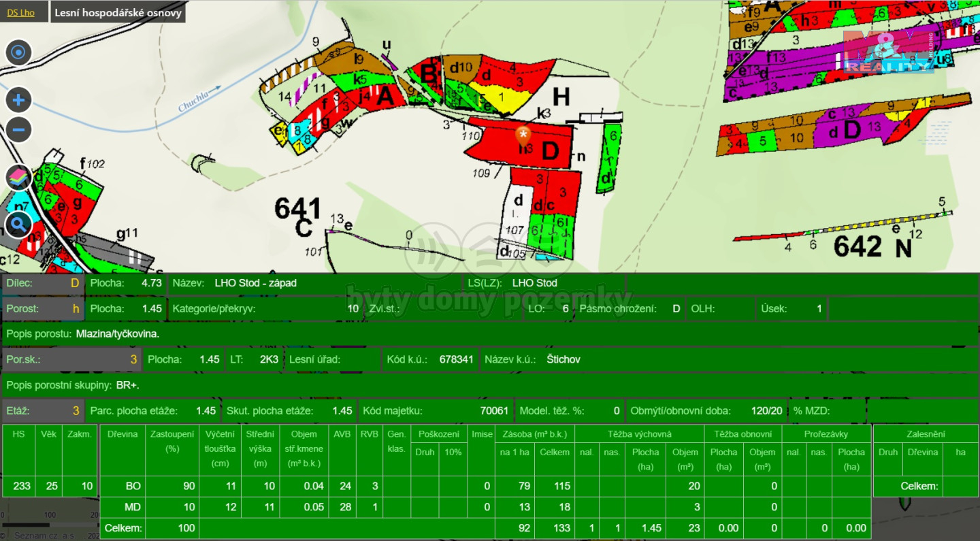The height and width of the screenshot is (541, 980).
Task: Zoom in with the plus button
Action: [18, 101]
